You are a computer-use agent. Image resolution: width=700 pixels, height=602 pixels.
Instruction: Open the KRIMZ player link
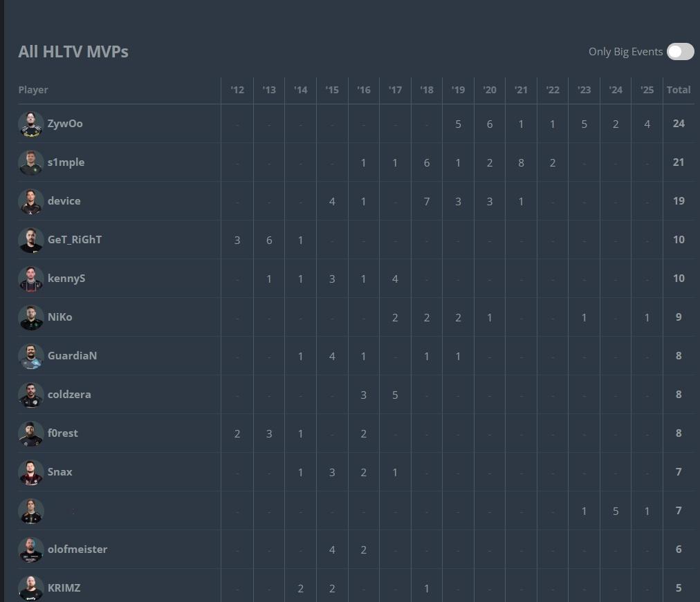tap(64, 588)
